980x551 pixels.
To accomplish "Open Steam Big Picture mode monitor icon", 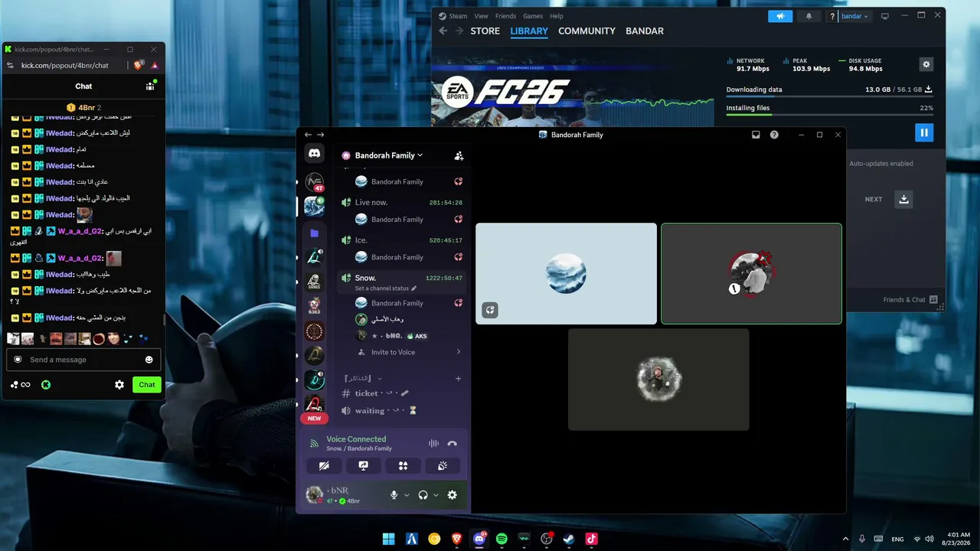I will click(885, 16).
